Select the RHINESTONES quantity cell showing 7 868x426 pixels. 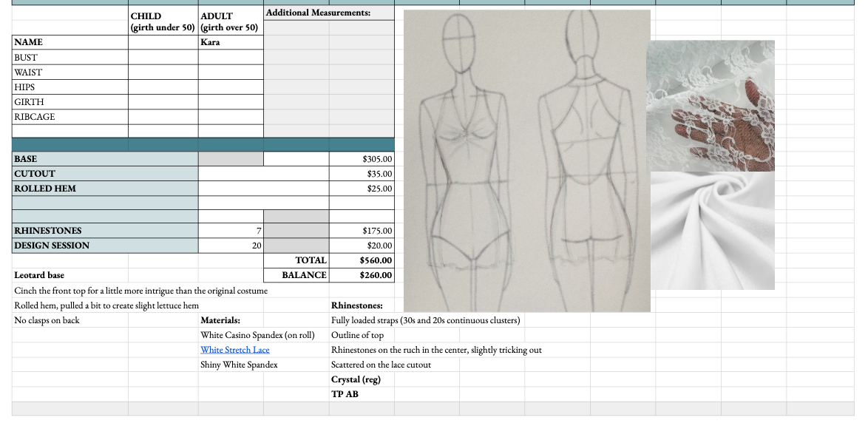(x=229, y=230)
